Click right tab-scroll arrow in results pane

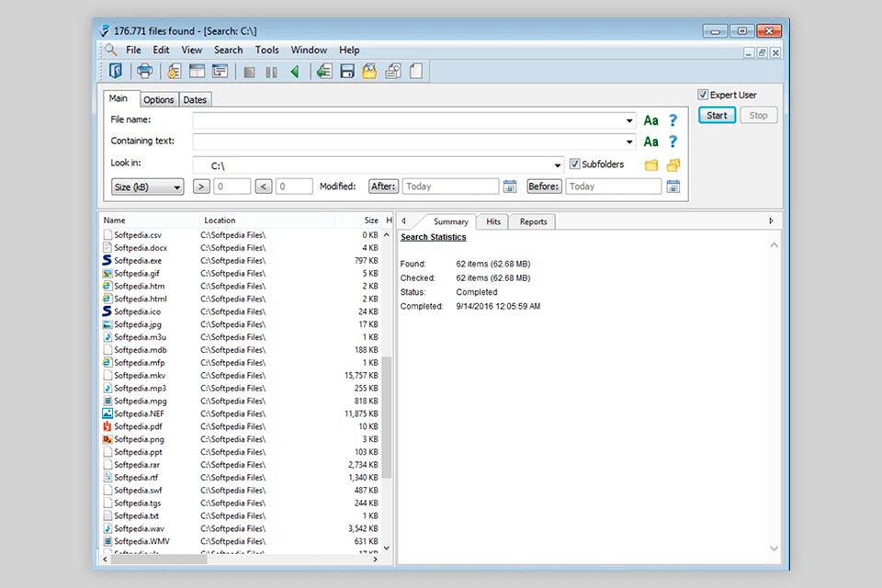pyautogui.click(x=771, y=220)
